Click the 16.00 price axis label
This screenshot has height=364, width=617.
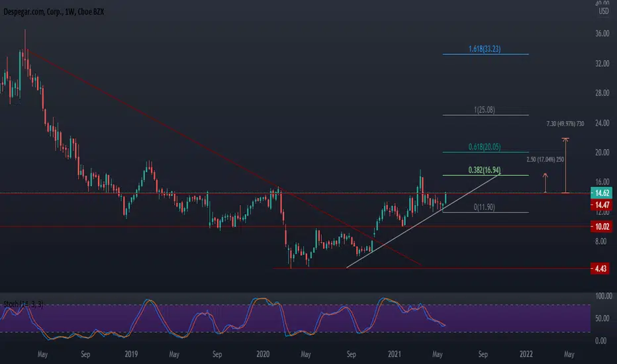pyautogui.click(x=602, y=182)
